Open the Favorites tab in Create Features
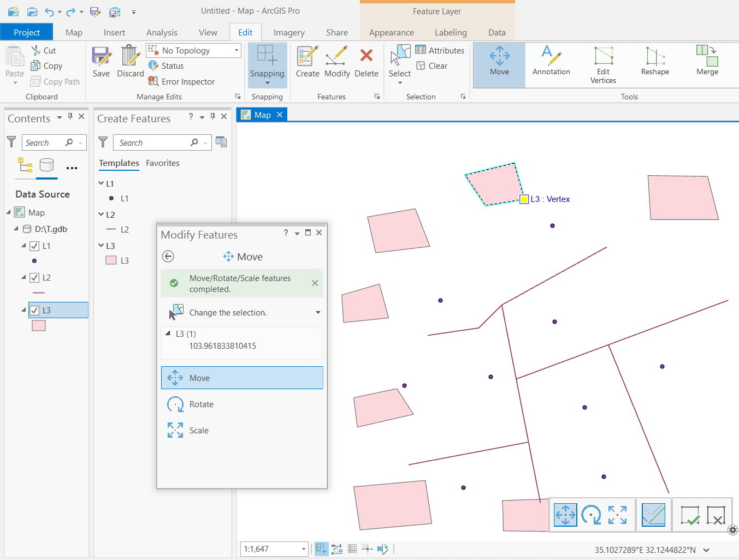This screenshot has height=560, width=739. coord(162,163)
